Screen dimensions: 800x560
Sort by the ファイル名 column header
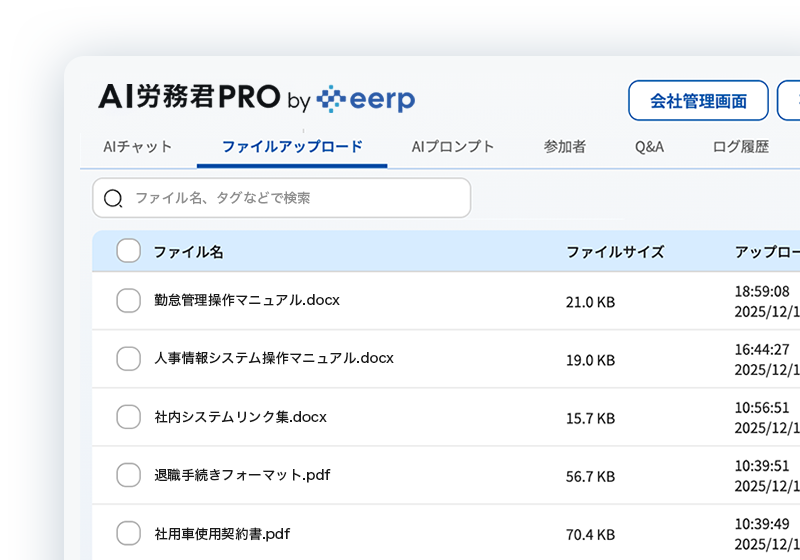[188, 252]
